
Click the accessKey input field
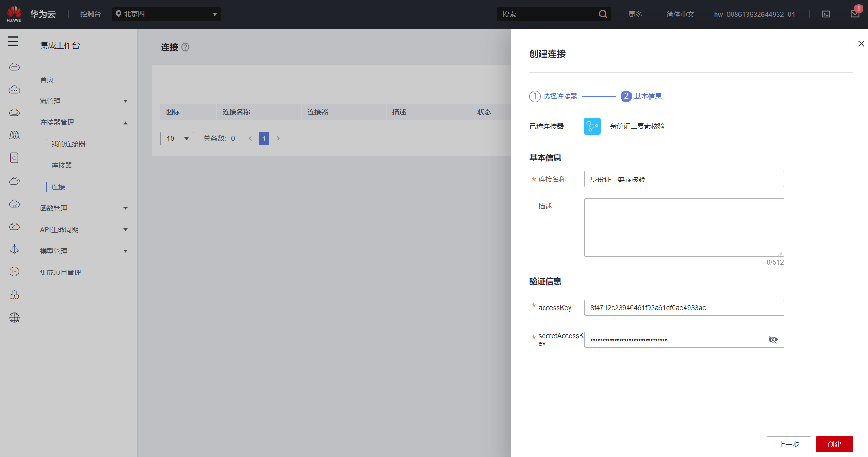[x=684, y=308]
